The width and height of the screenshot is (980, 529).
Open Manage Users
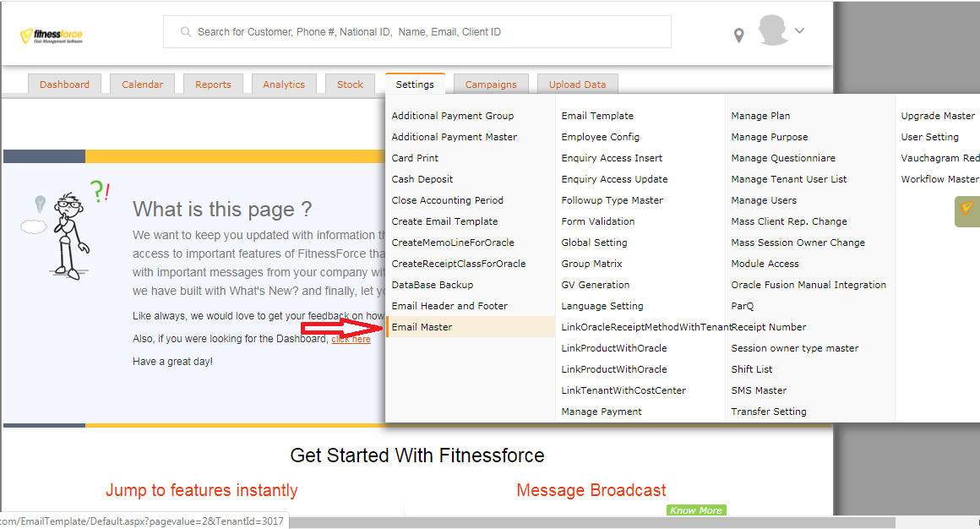[x=764, y=201]
